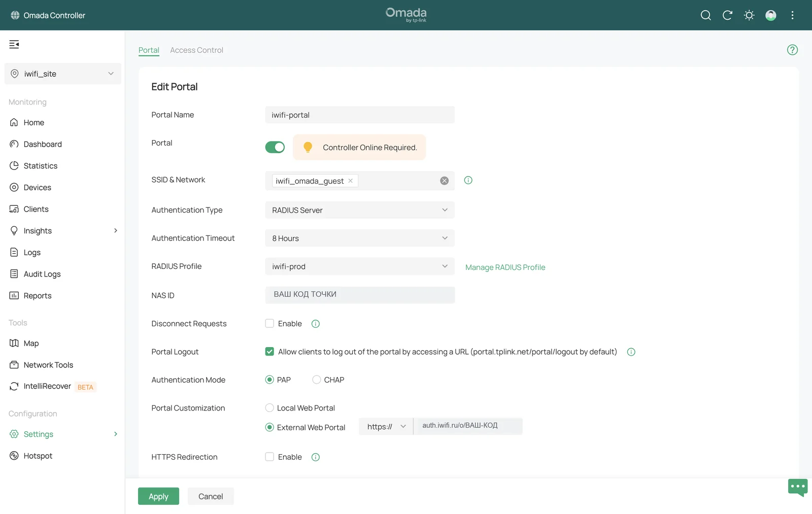Open the Authentication Timeout dropdown

click(360, 238)
